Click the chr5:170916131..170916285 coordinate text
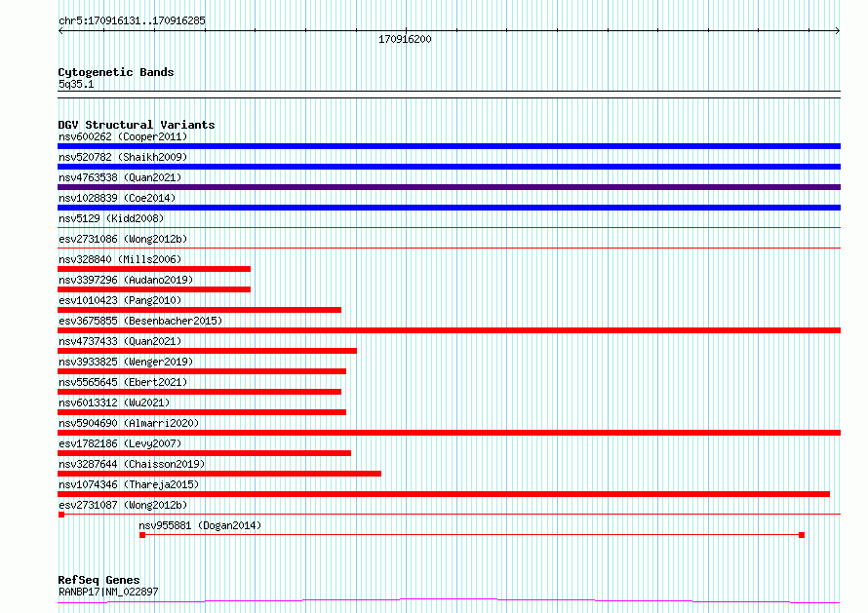The image size is (868, 613). pyautogui.click(x=132, y=21)
